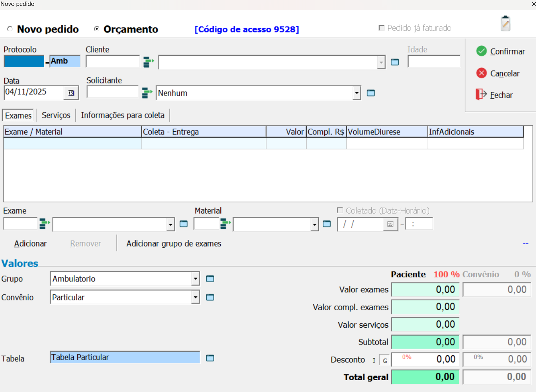Switch to the Serviços tab
This screenshot has width=536, height=392.
click(56, 115)
